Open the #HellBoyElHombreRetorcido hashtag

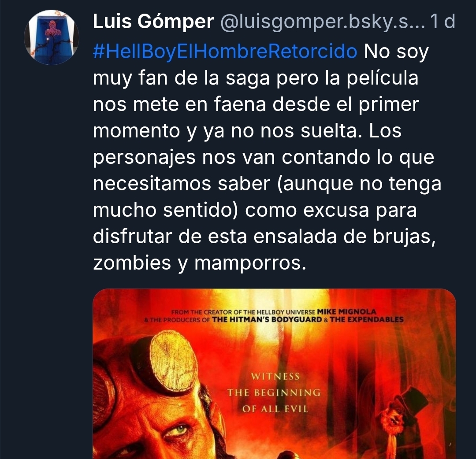pyautogui.click(x=225, y=51)
